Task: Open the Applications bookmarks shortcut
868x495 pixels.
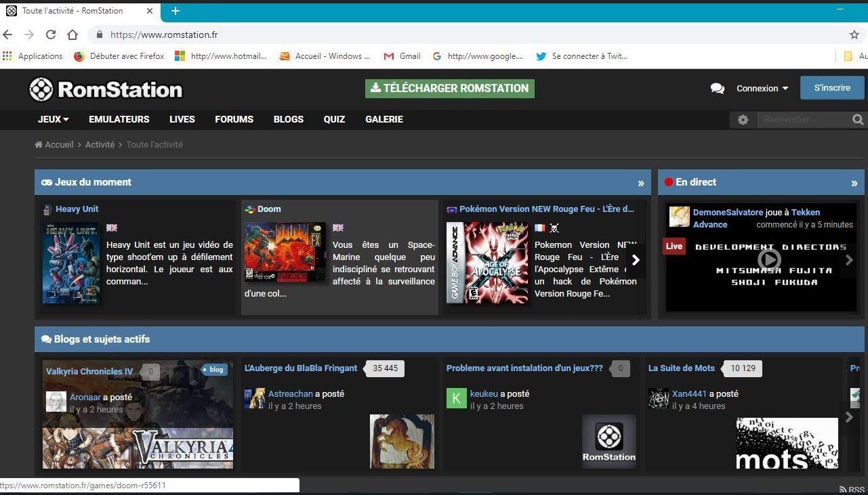Action: (33, 56)
